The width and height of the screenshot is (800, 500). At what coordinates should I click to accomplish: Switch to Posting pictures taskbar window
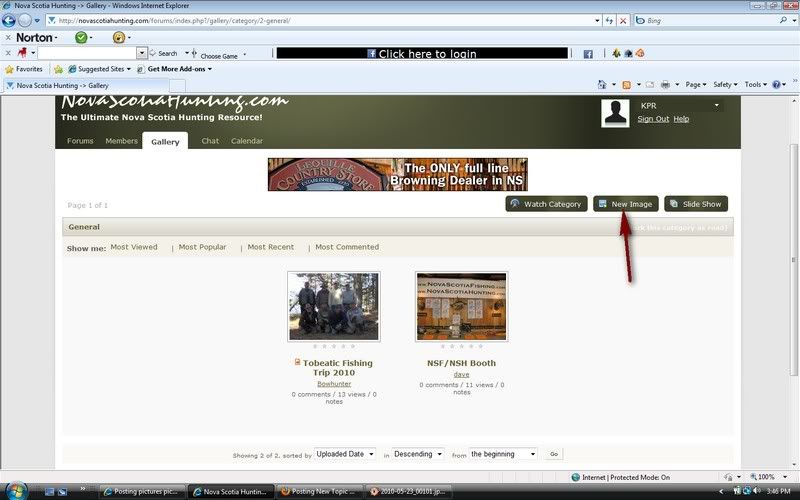[x=141, y=492]
